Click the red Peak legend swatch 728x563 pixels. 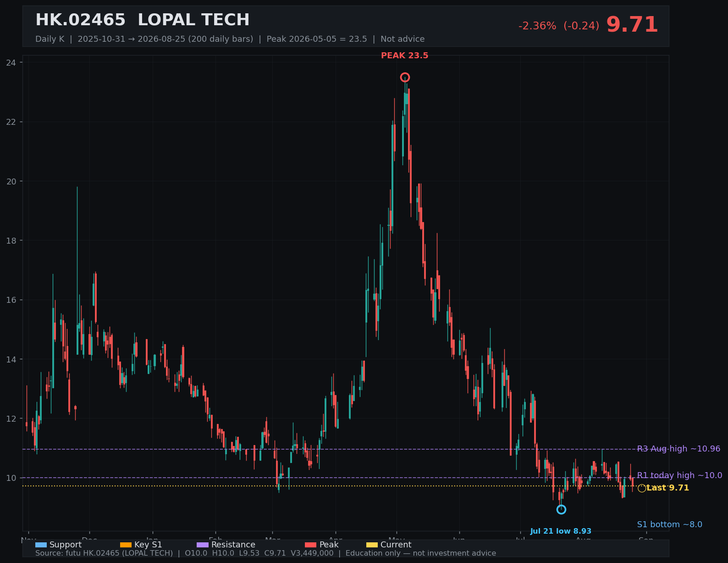point(311,545)
